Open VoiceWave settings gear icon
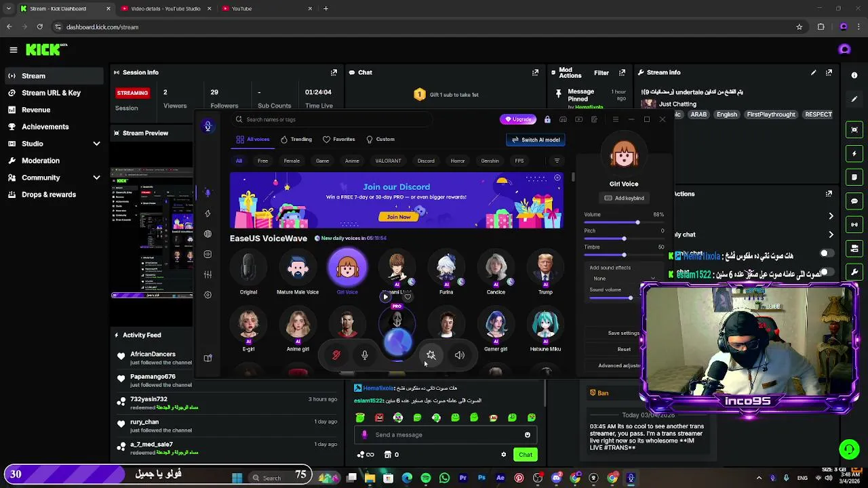 [x=208, y=295]
